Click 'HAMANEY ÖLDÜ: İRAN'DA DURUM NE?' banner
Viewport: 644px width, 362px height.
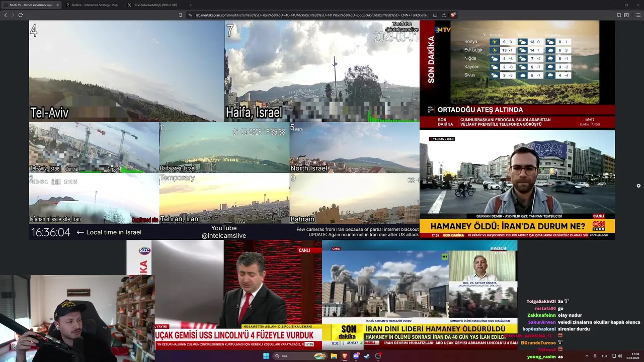pyautogui.click(x=508, y=226)
